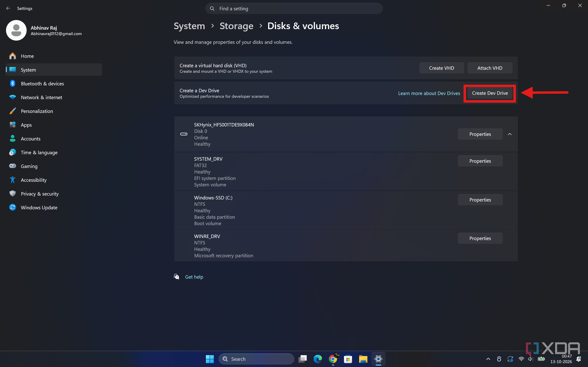Screen dimensions: 588x367
Task: Open File Explorer from the taskbar
Action: click(x=363, y=359)
